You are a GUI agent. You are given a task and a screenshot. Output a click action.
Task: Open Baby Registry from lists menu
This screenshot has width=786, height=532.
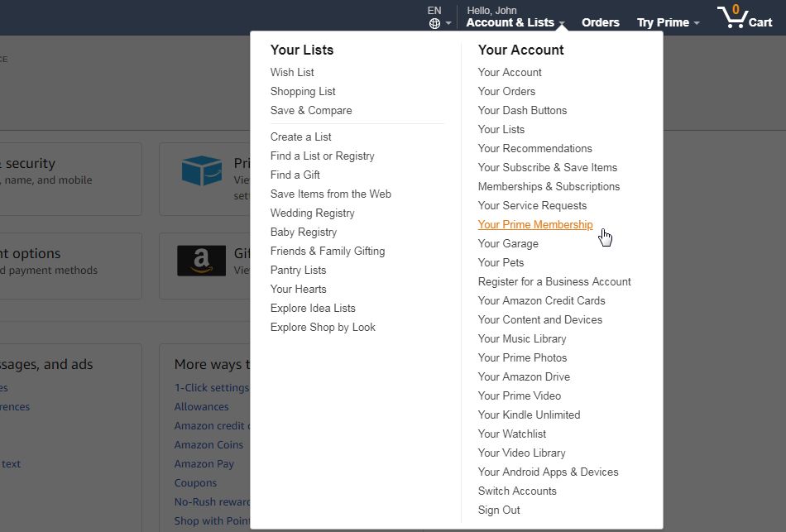click(x=304, y=232)
